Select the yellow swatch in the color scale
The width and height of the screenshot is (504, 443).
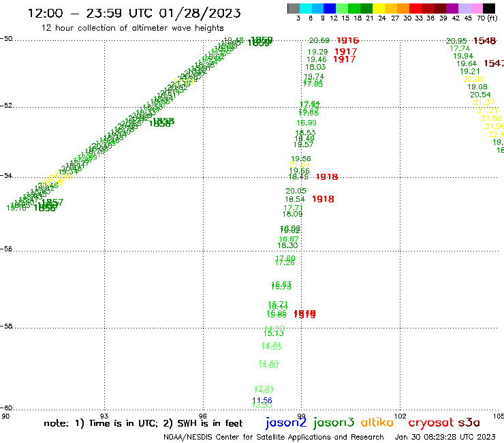379,8
